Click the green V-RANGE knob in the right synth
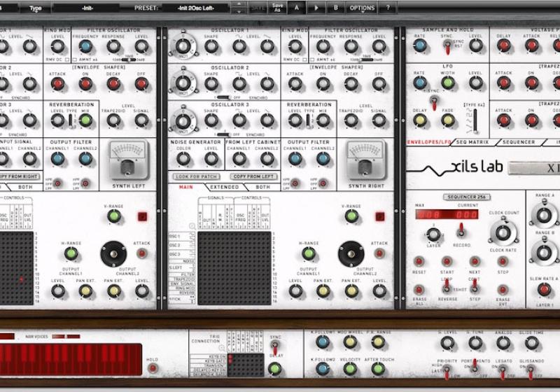This screenshot has width=560, height=392. pyautogui.click(x=351, y=216)
